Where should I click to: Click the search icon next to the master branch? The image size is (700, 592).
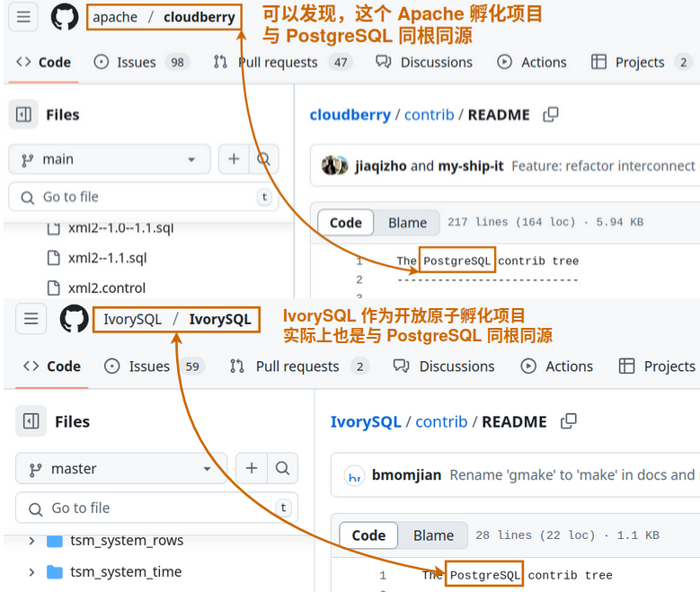[282, 468]
